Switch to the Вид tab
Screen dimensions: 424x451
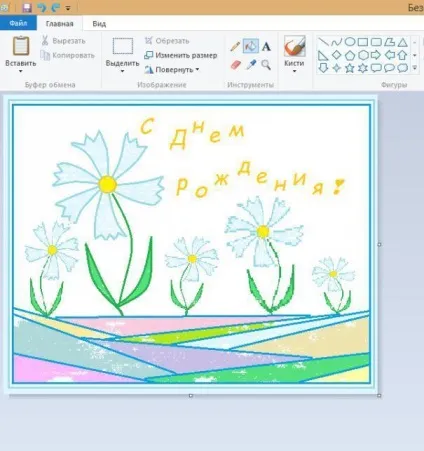pyautogui.click(x=99, y=24)
